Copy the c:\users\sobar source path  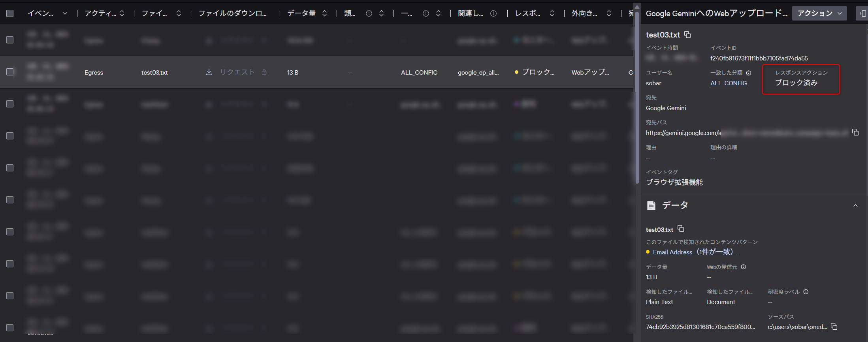point(834,327)
